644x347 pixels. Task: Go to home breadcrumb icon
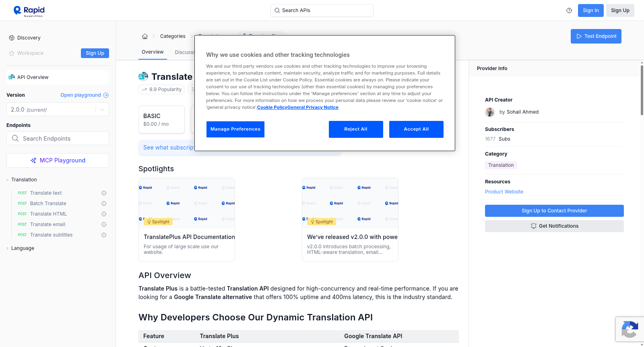click(x=145, y=36)
